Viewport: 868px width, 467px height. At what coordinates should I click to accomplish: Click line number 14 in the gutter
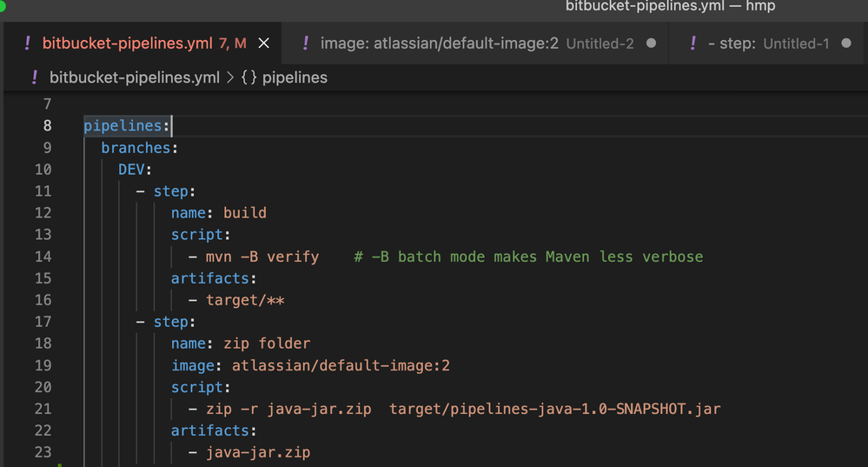43,257
